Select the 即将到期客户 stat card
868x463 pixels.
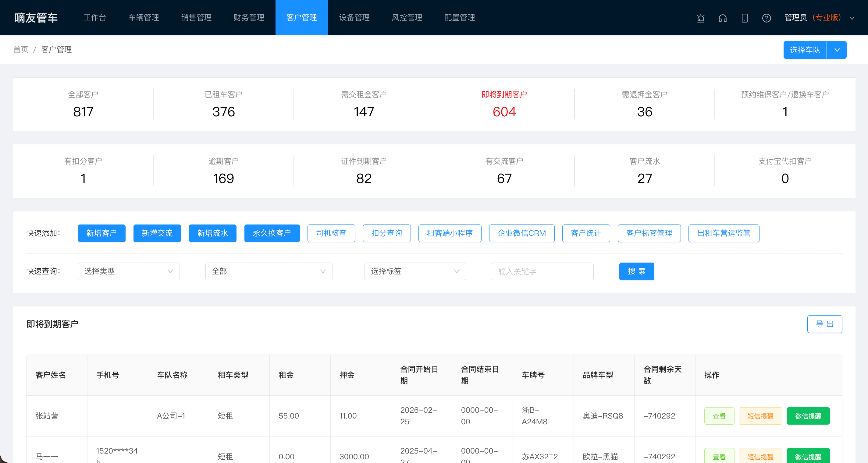pos(504,104)
